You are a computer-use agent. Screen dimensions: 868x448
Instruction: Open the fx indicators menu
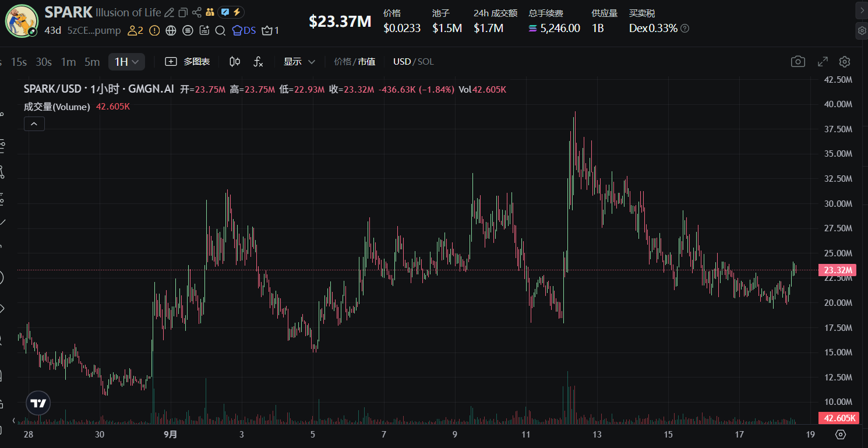click(258, 62)
